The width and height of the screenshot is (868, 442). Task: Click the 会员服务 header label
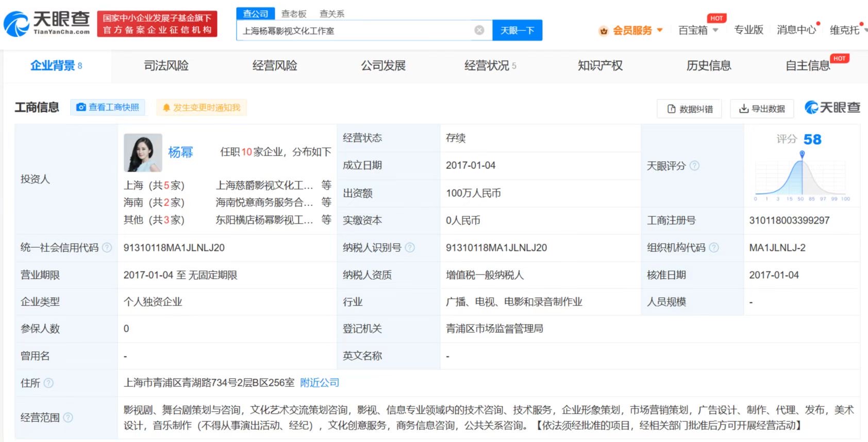(632, 30)
